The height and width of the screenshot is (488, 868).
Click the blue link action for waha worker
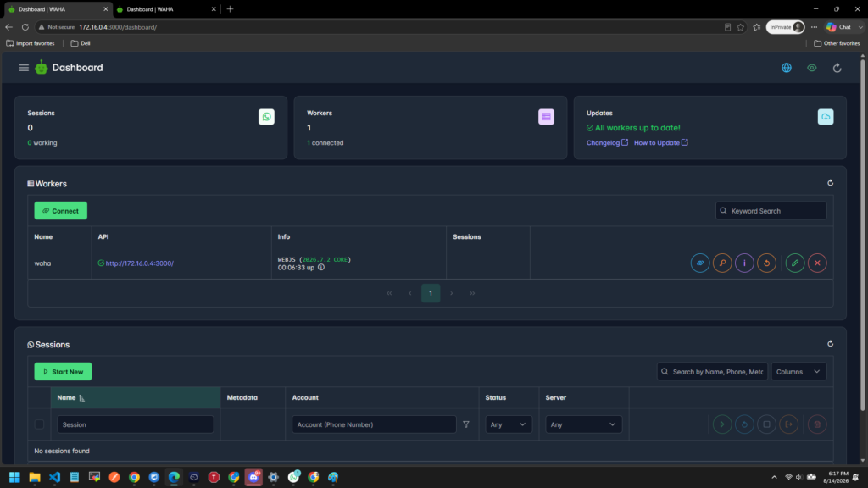pyautogui.click(x=699, y=263)
